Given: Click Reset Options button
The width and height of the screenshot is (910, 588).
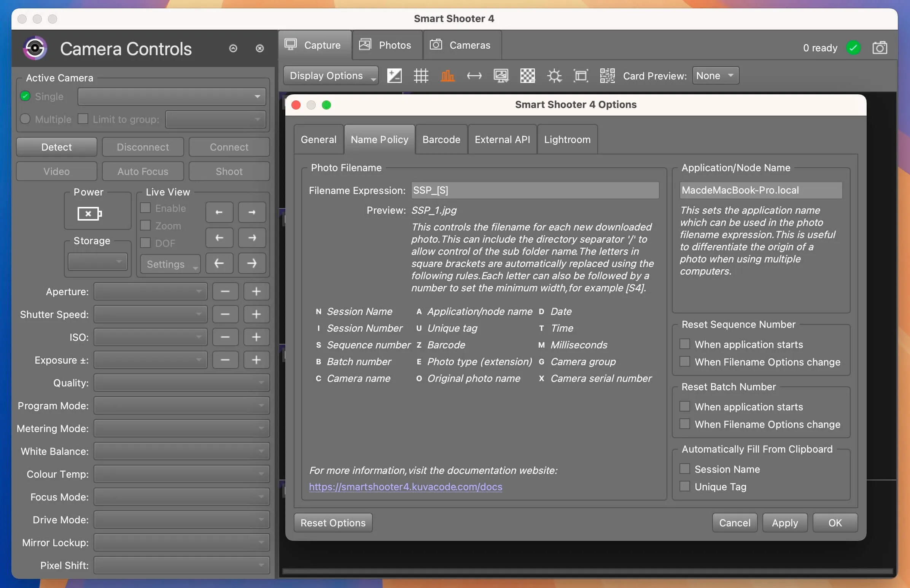Looking at the screenshot, I should [x=333, y=523].
